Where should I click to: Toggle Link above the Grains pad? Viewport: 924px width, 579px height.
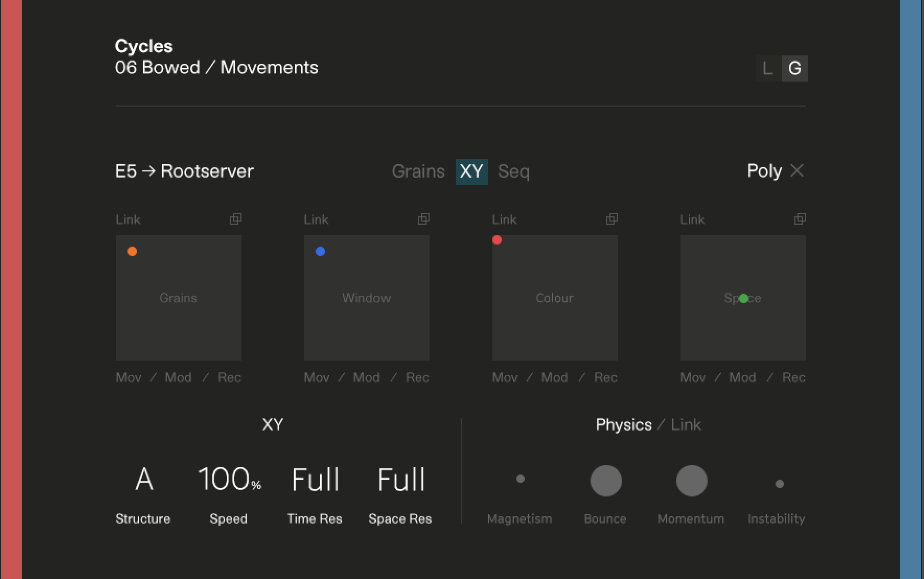point(128,219)
